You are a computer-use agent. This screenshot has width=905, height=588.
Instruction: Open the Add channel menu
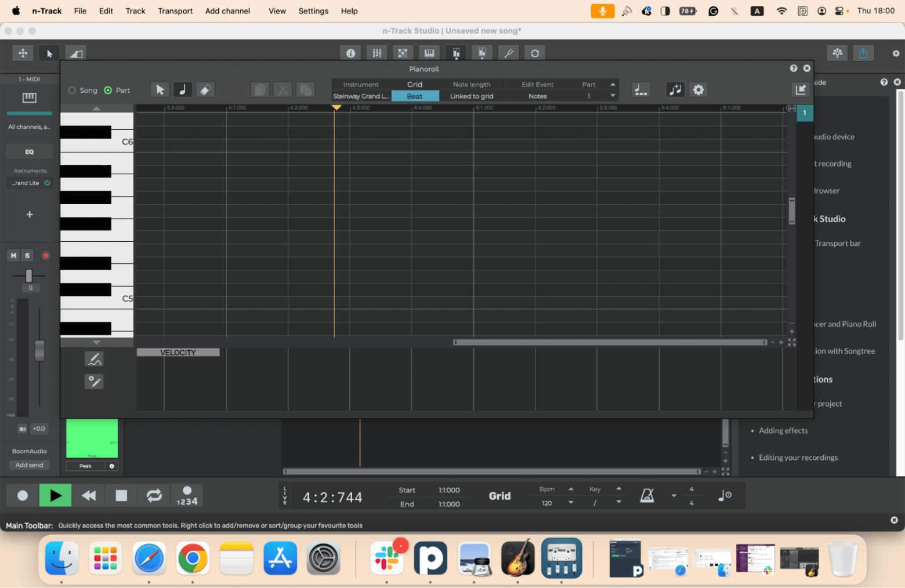tap(227, 11)
